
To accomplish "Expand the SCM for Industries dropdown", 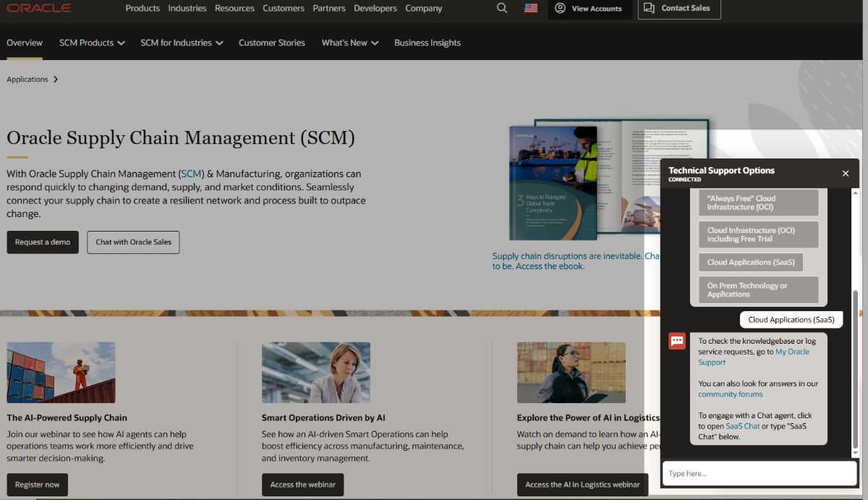I will coord(182,43).
